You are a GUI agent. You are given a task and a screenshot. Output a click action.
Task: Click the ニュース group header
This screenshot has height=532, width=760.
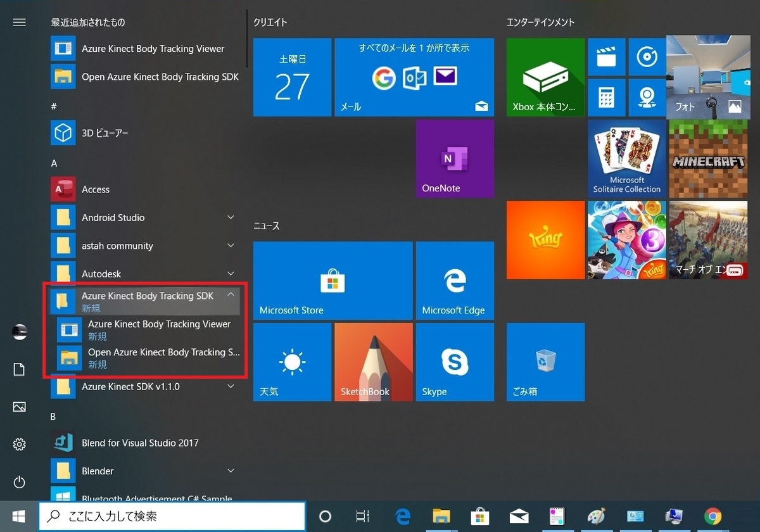click(x=266, y=225)
